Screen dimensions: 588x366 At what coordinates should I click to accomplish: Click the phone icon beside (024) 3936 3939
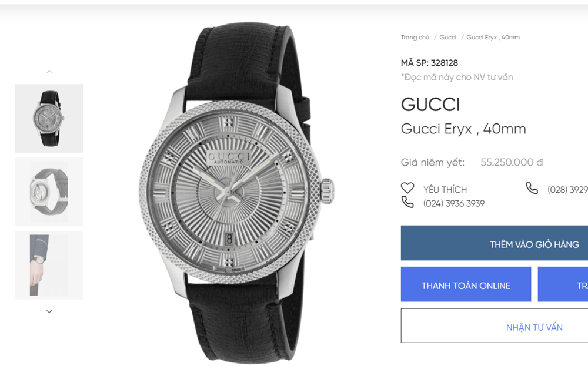click(x=407, y=203)
